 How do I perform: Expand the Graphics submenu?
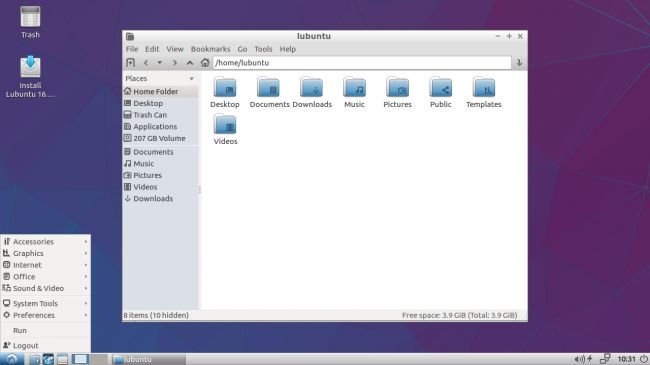[46, 253]
